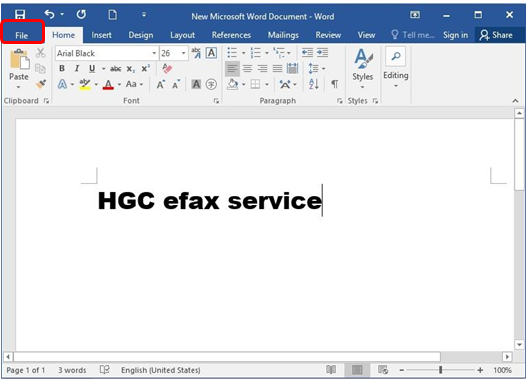The width and height of the screenshot is (527, 381).
Task: Open the Arial Black font name dropdown
Action: tap(154, 53)
